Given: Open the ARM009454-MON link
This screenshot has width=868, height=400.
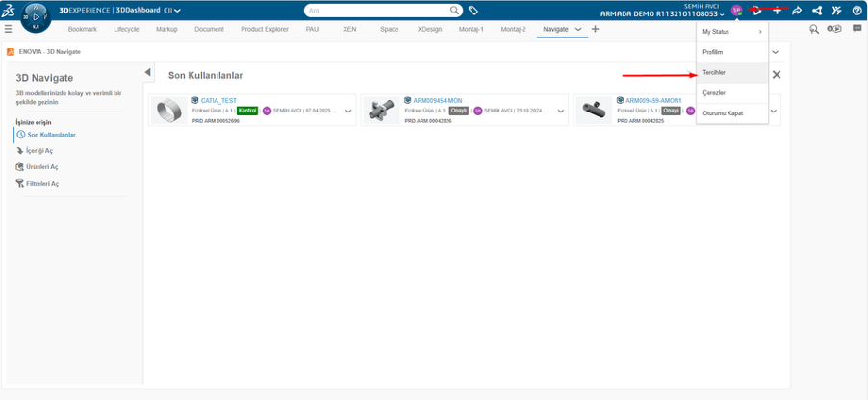Looking at the screenshot, I should pos(437,101).
